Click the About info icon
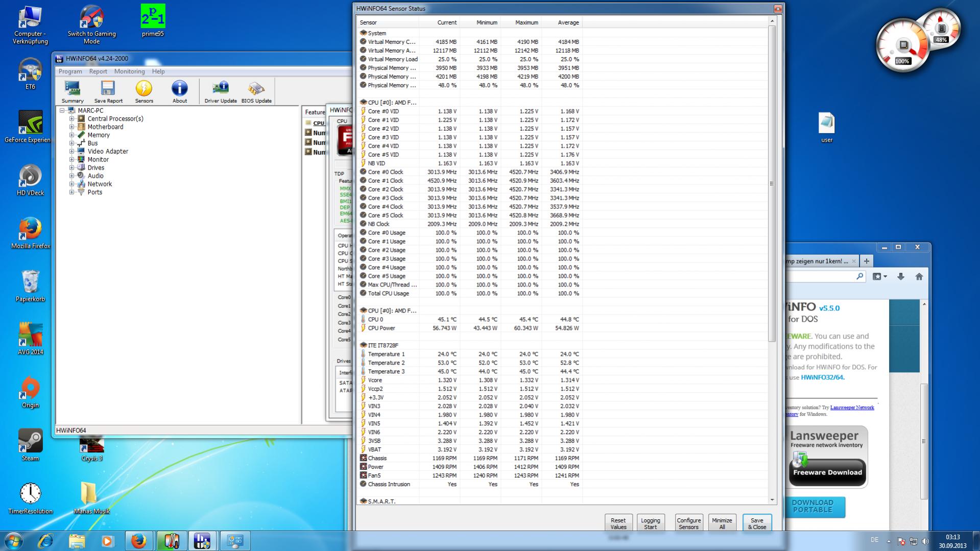Viewport: 980px width, 551px height. 180,92
